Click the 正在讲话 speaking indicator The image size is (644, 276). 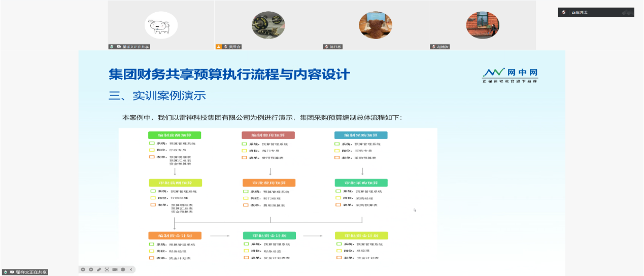click(x=596, y=13)
